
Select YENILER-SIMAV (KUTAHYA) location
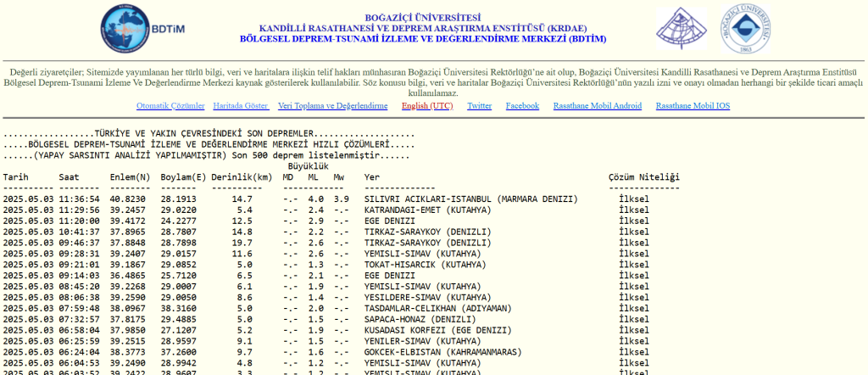(x=422, y=341)
